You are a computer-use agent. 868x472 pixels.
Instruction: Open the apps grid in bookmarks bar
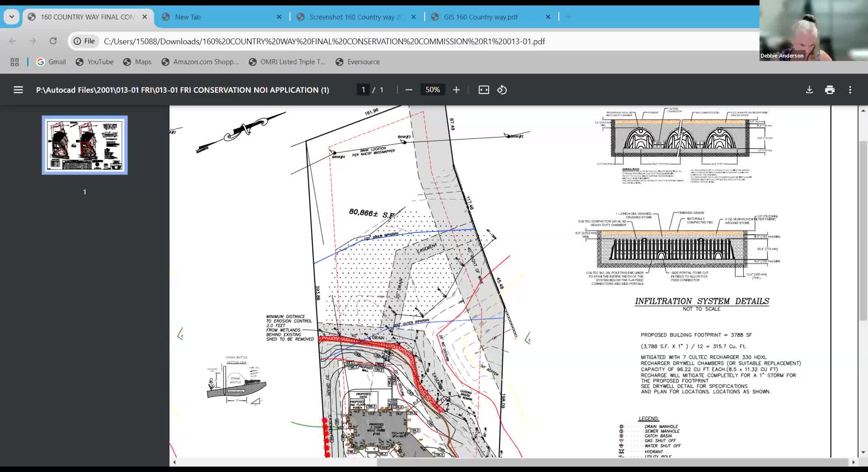click(x=14, y=62)
